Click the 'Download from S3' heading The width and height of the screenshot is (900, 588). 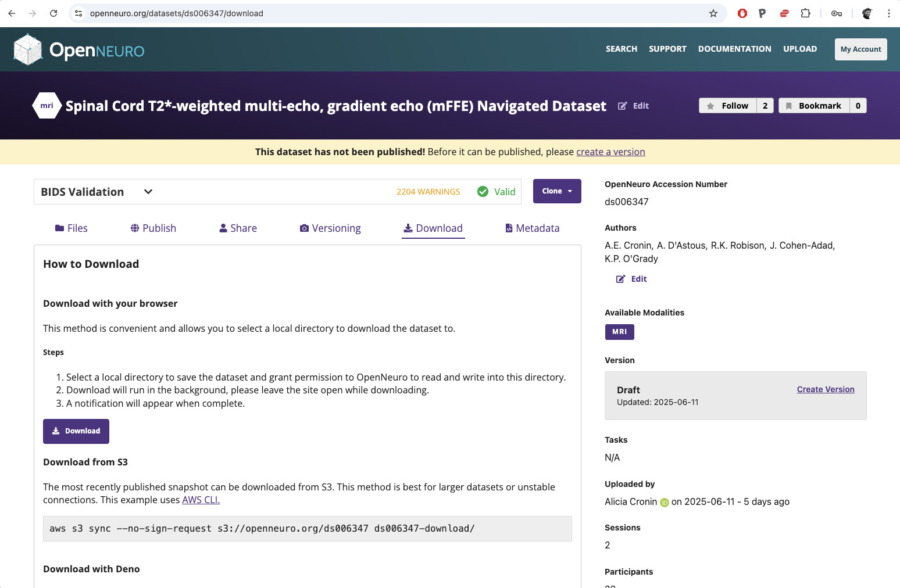click(x=85, y=462)
